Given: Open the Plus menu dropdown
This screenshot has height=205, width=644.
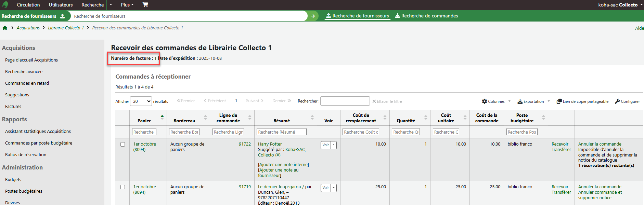Looking at the screenshot, I should [x=127, y=5].
